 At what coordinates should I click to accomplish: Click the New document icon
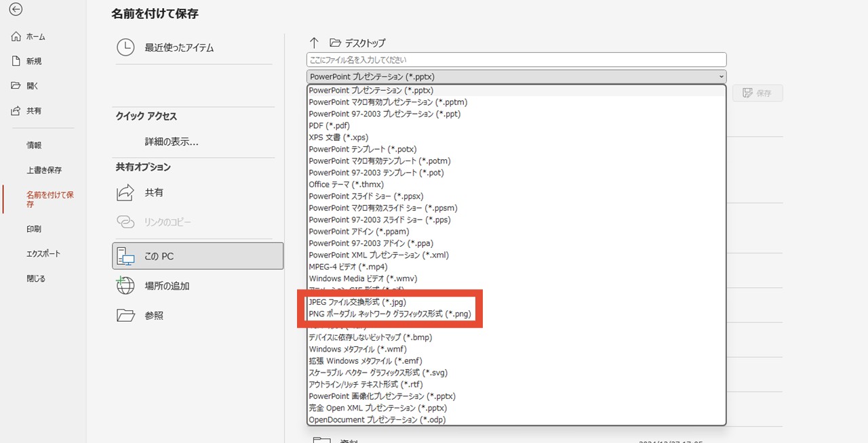point(16,61)
